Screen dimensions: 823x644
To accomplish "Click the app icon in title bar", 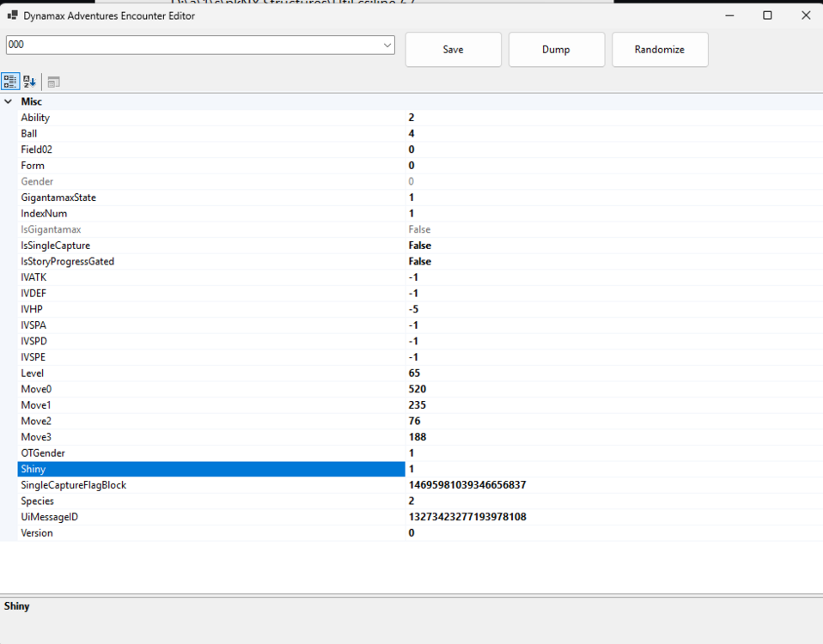I will (x=13, y=15).
